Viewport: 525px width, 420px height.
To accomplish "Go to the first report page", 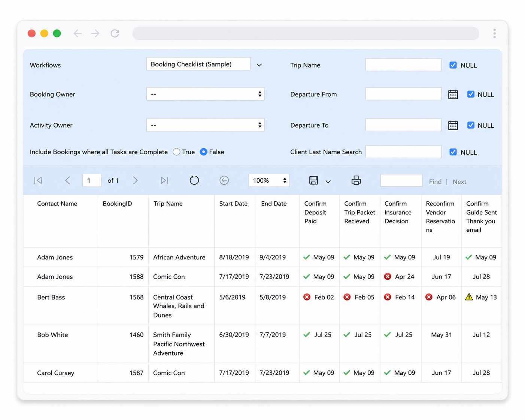I will [x=38, y=180].
